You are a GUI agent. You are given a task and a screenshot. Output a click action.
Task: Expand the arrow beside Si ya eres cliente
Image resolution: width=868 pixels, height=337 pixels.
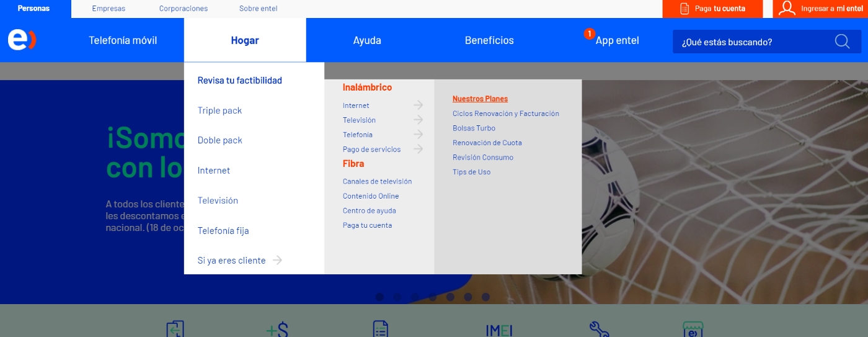tap(277, 260)
